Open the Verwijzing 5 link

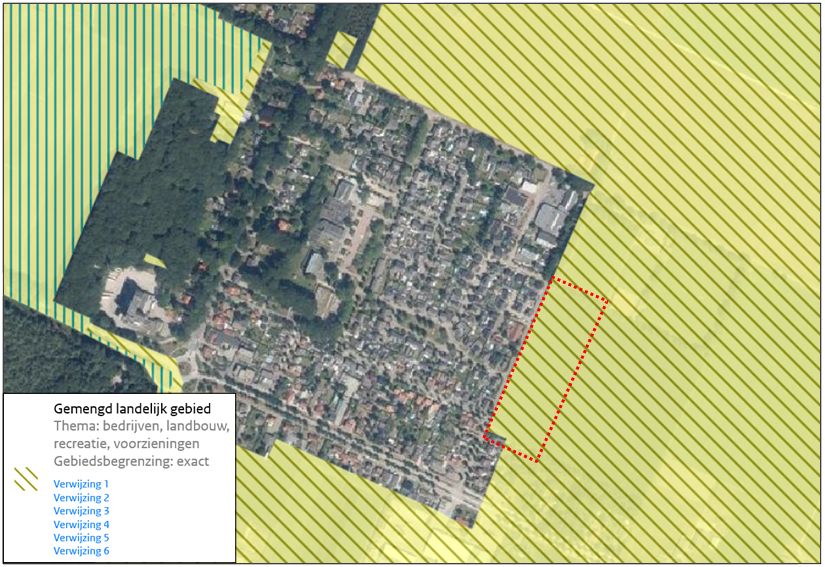point(81,538)
